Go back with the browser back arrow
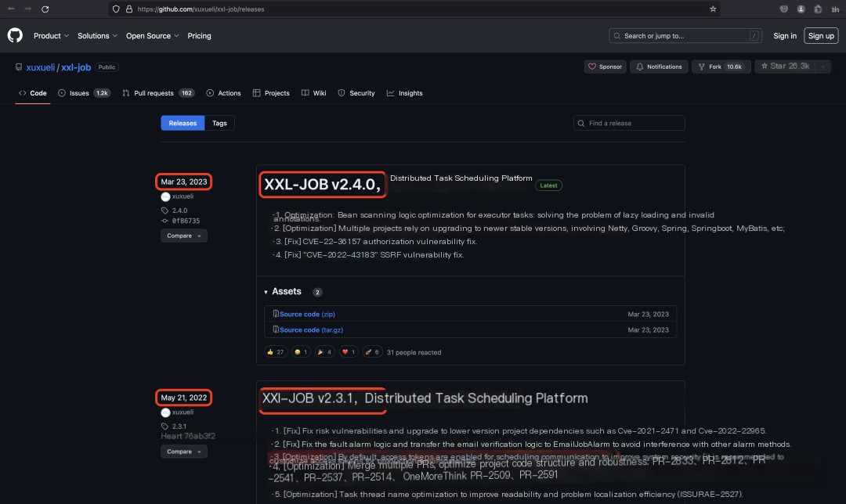This screenshot has width=846, height=504. pos(11,9)
